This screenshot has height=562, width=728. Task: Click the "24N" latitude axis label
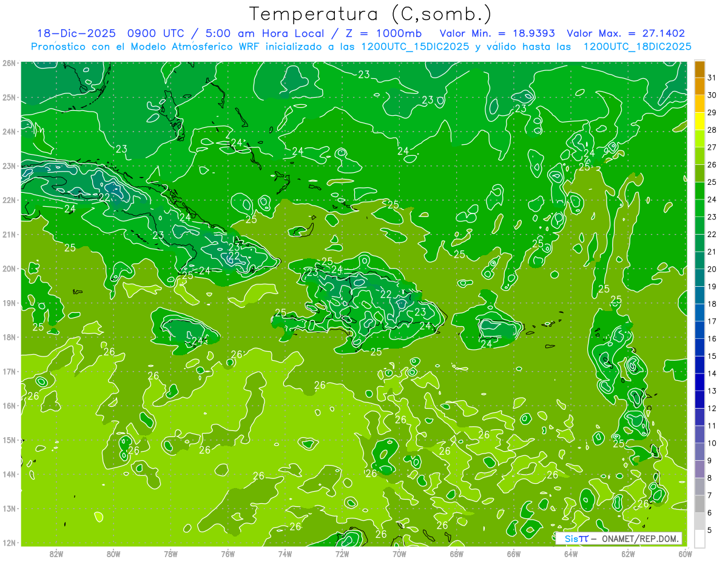(x=9, y=132)
